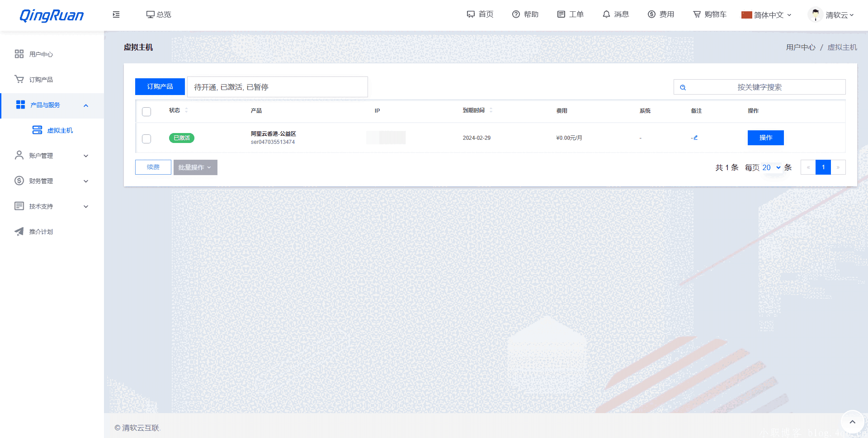Expand 技术支持 sidebar section
The height and width of the screenshot is (438, 868).
coord(52,206)
